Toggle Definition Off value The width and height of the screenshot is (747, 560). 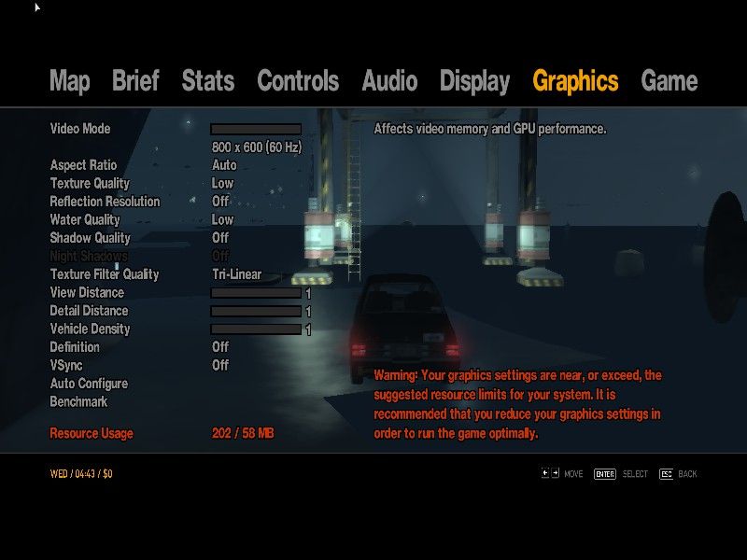pos(220,347)
